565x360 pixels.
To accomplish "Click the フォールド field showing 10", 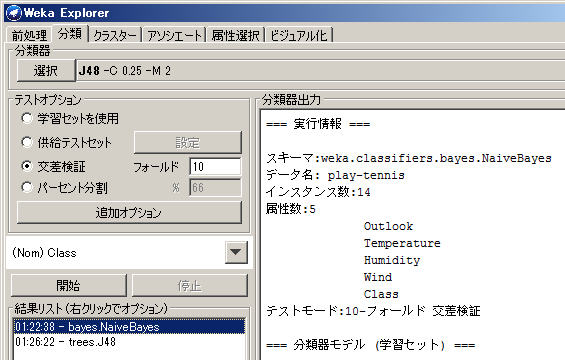I will pos(215,166).
